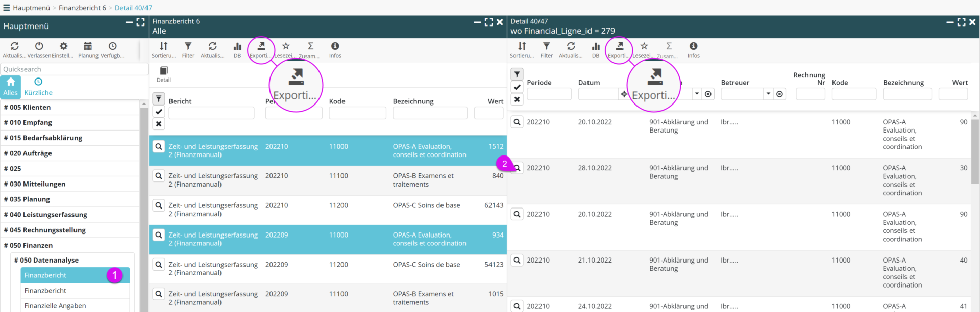Open the Betreuer filter dropdown
The width and height of the screenshot is (980, 312).
point(768,94)
